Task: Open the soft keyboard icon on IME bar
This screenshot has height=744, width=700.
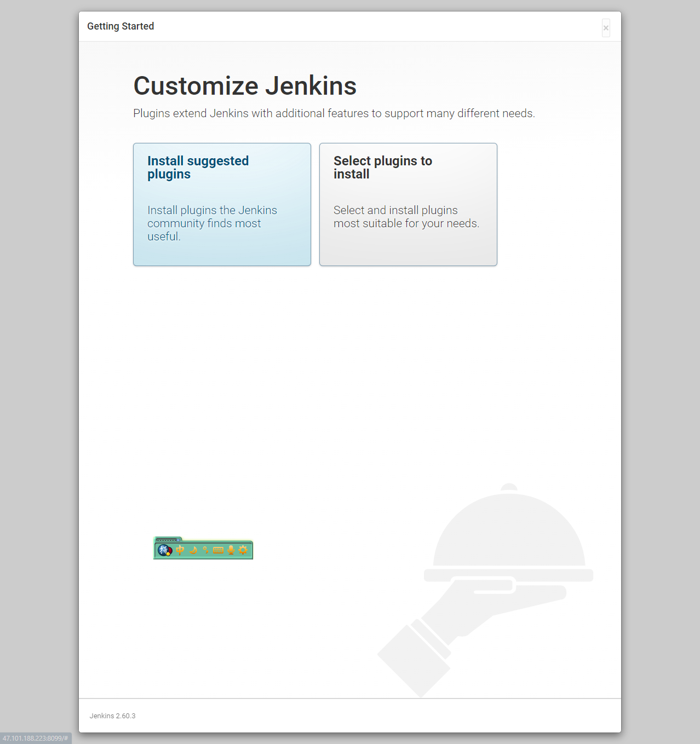Action: [218, 550]
